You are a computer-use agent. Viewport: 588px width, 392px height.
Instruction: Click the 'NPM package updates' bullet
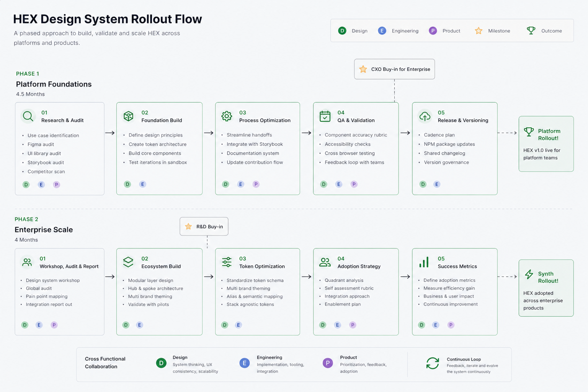(449, 144)
